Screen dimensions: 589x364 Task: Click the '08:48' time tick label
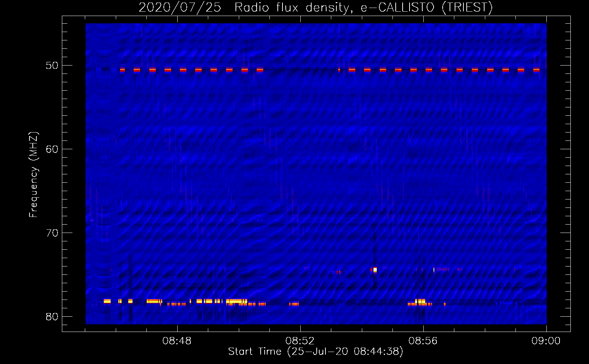tap(177, 341)
